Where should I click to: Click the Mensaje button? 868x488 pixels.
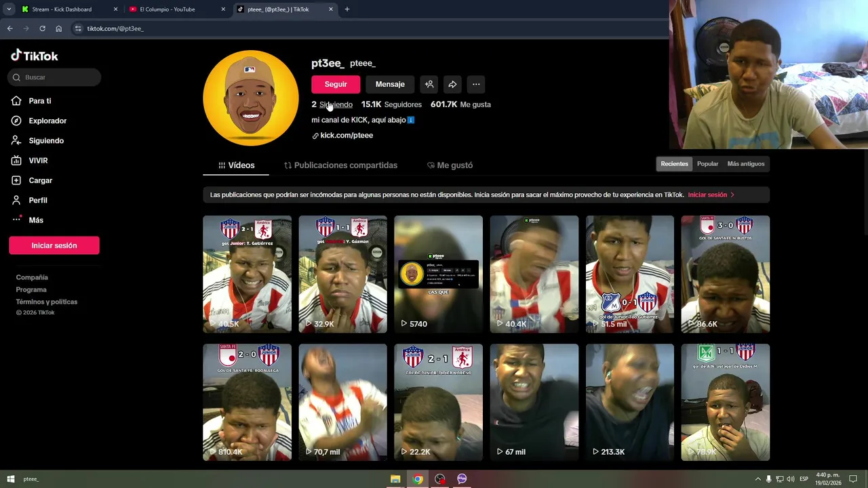390,84
